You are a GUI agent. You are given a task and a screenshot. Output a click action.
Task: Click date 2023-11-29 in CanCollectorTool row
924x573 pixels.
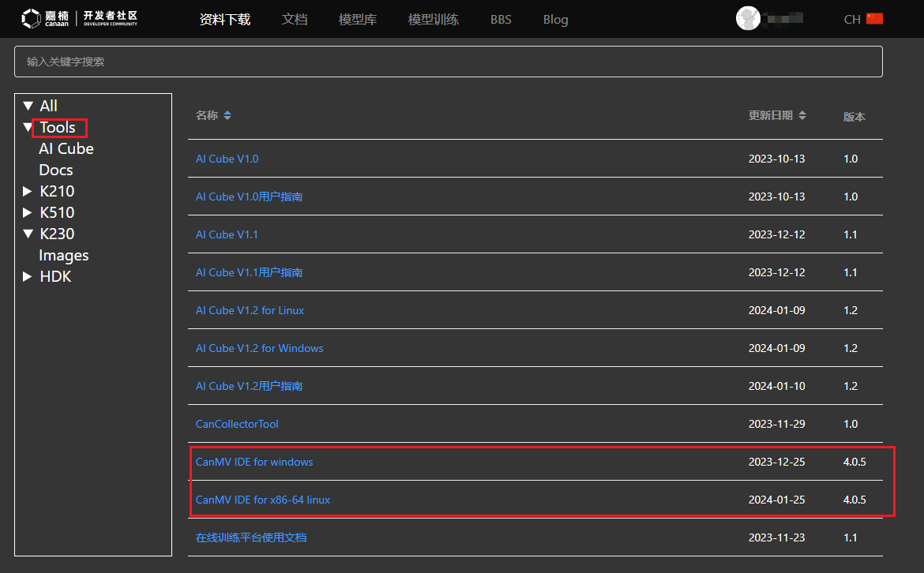(776, 424)
